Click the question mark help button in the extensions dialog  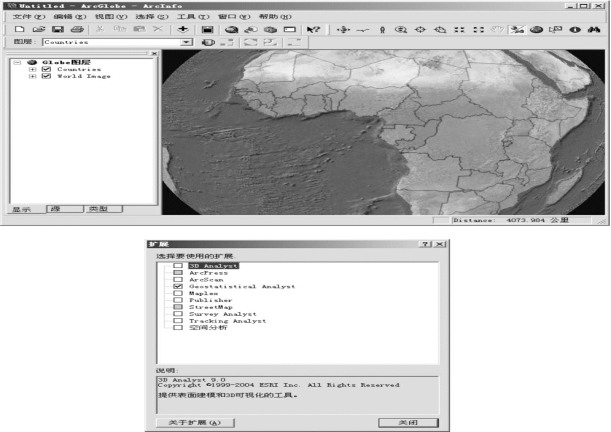[x=426, y=244]
